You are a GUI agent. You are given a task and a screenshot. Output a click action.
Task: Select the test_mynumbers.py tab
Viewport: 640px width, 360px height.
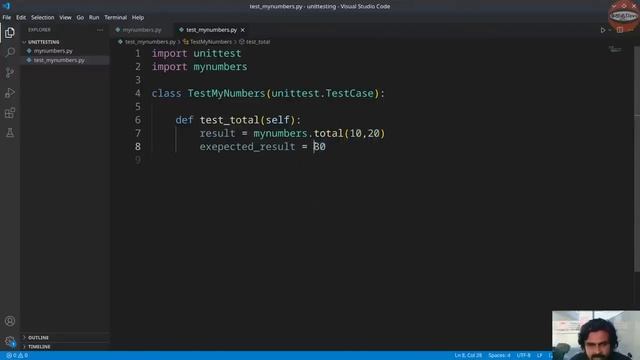point(211,30)
